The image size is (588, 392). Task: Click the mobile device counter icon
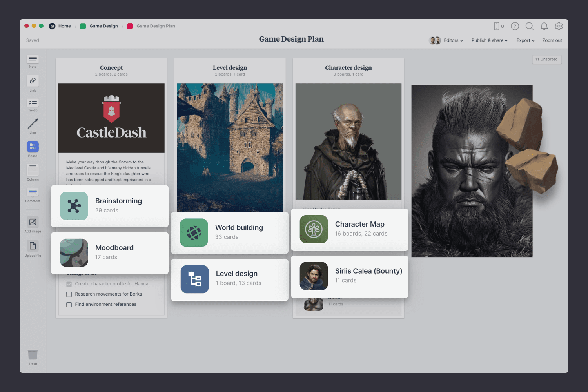499,26
